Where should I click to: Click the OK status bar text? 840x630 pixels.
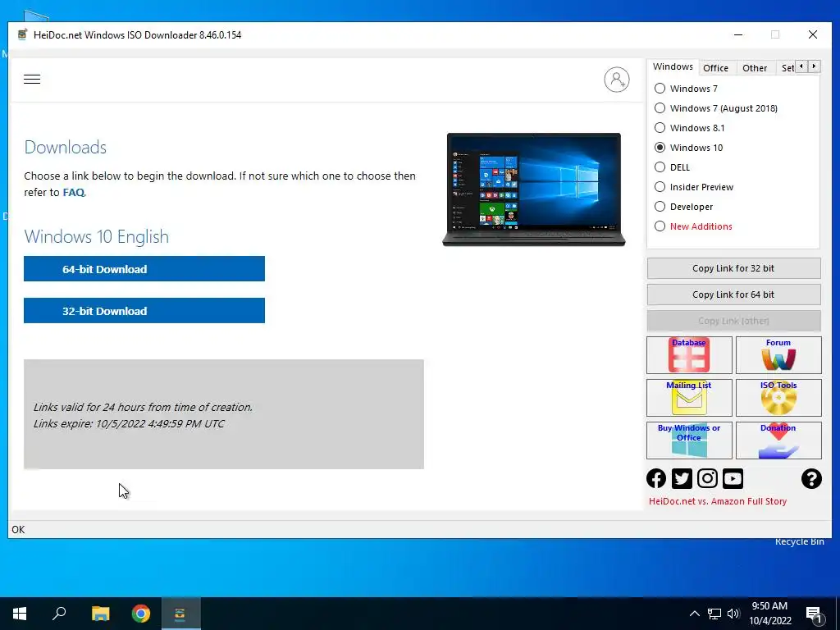pos(18,530)
